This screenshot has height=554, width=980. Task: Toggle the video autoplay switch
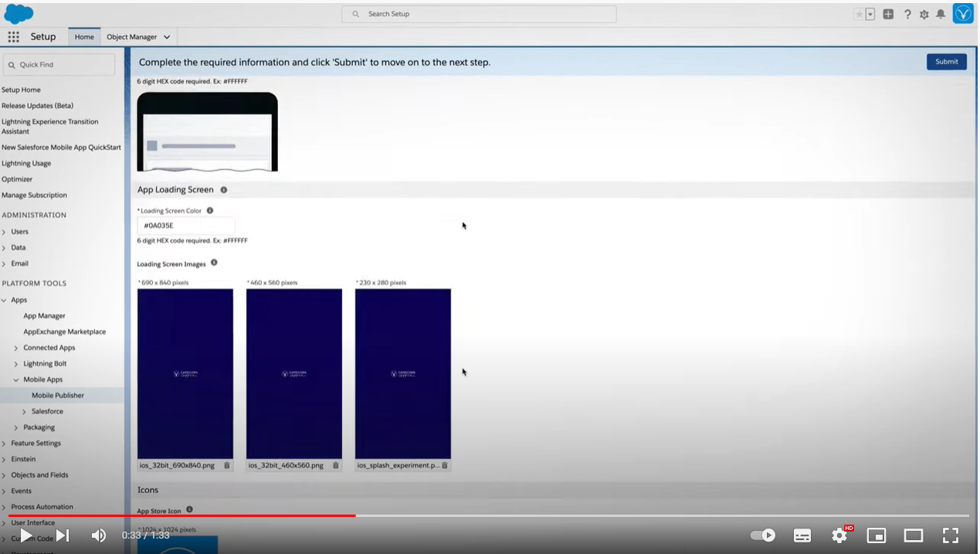point(763,535)
